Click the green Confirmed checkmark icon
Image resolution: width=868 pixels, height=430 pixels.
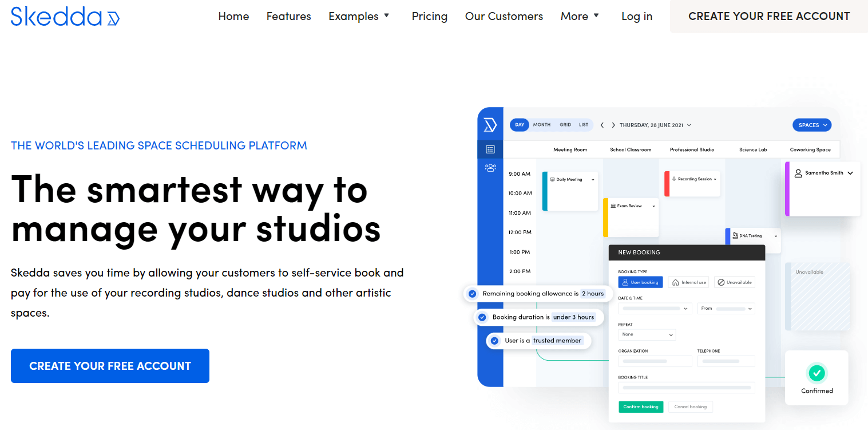pyautogui.click(x=817, y=374)
